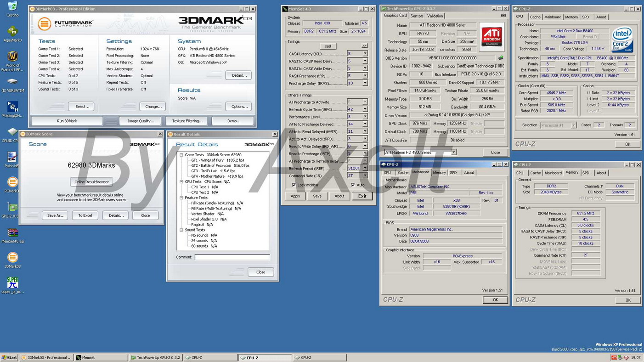The height and width of the screenshot is (362, 644).
Task: Collapse the Feature Tests tree node
Action: pos(181,198)
